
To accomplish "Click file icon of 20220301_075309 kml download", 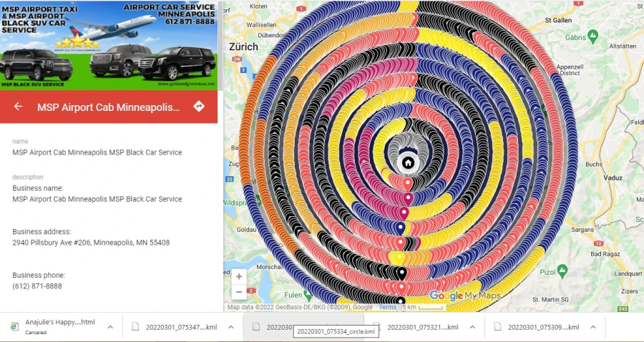I will 497,327.
